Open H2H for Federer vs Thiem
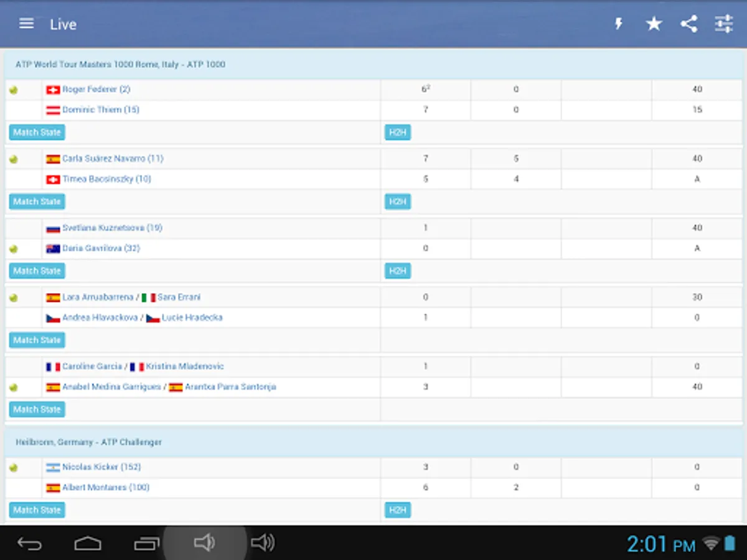 point(398,132)
